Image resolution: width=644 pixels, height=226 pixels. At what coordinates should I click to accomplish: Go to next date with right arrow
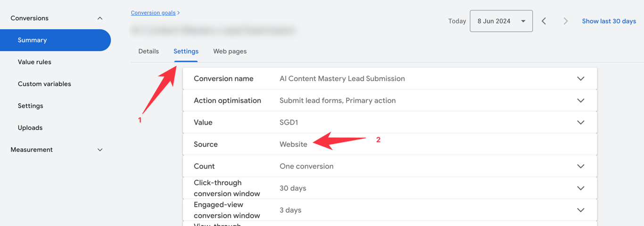coord(566,21)
